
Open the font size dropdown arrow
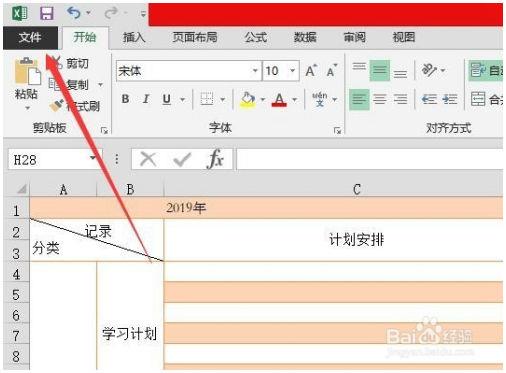pos(293,71)
